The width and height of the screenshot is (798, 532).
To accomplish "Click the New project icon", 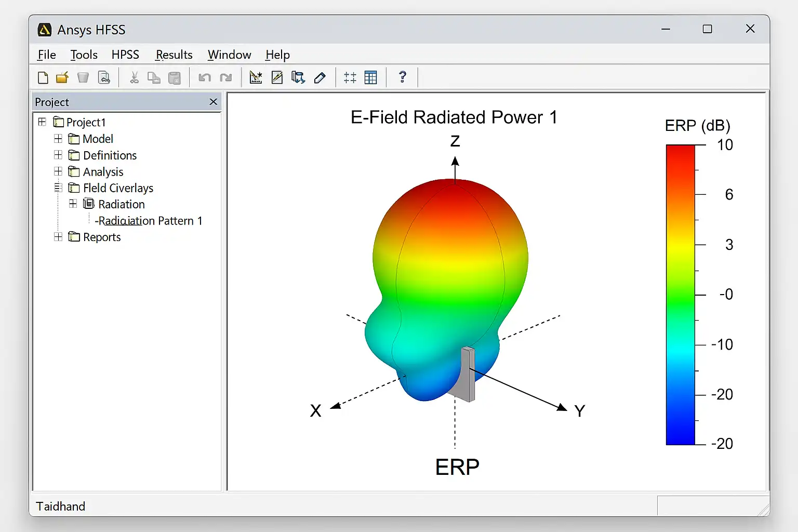I will click(43, 78).
